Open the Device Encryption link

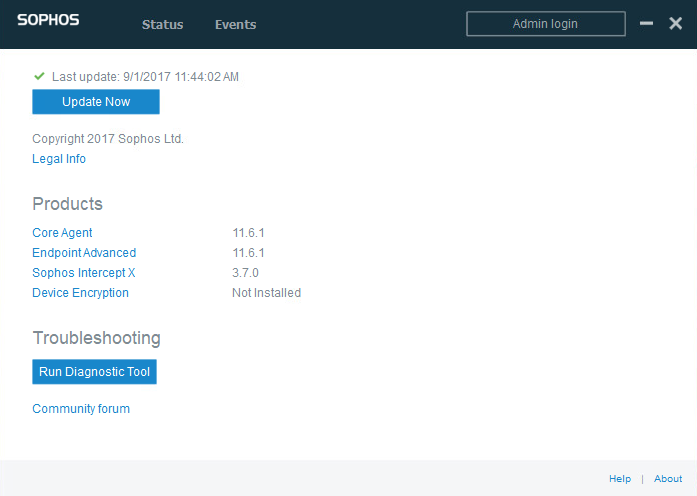click(80, 293)
